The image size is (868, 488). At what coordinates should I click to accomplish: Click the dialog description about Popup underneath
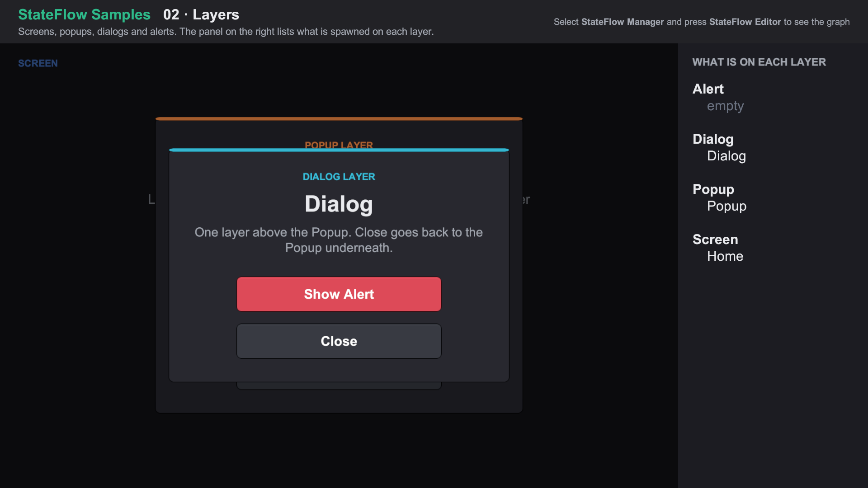(x=339, y=240)
